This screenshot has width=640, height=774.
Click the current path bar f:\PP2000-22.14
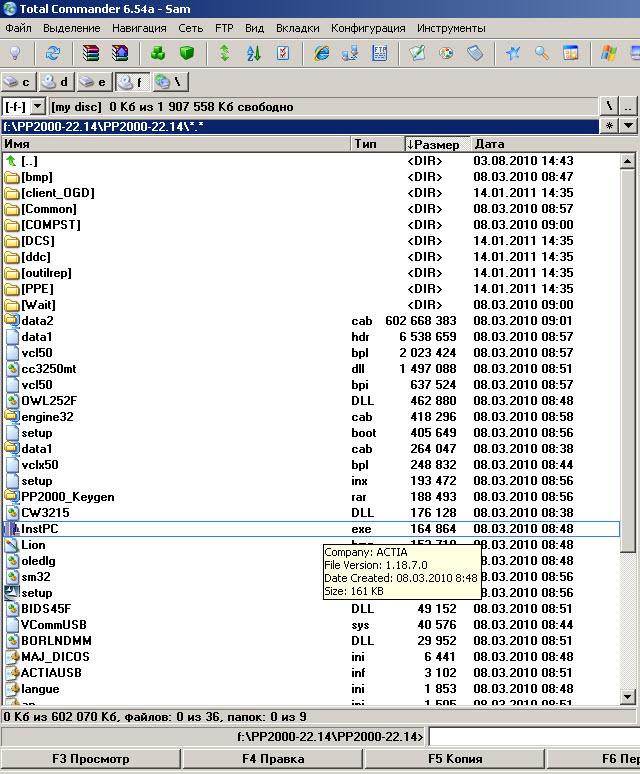(x=300, y=126)
